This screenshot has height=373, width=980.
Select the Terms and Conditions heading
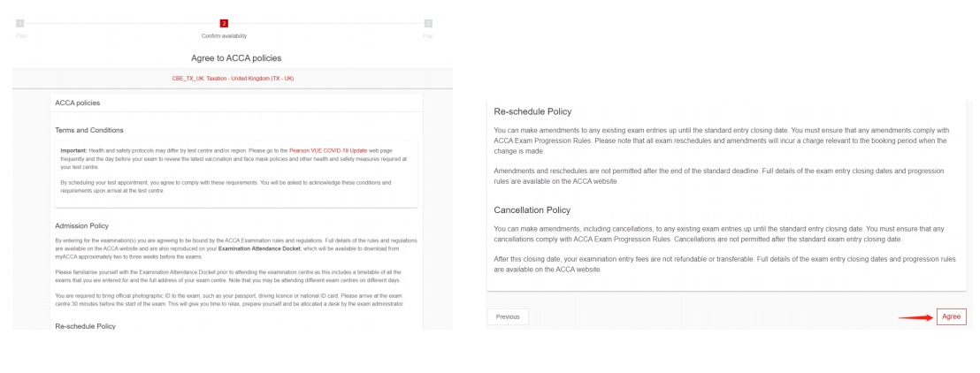coord(89,130)
